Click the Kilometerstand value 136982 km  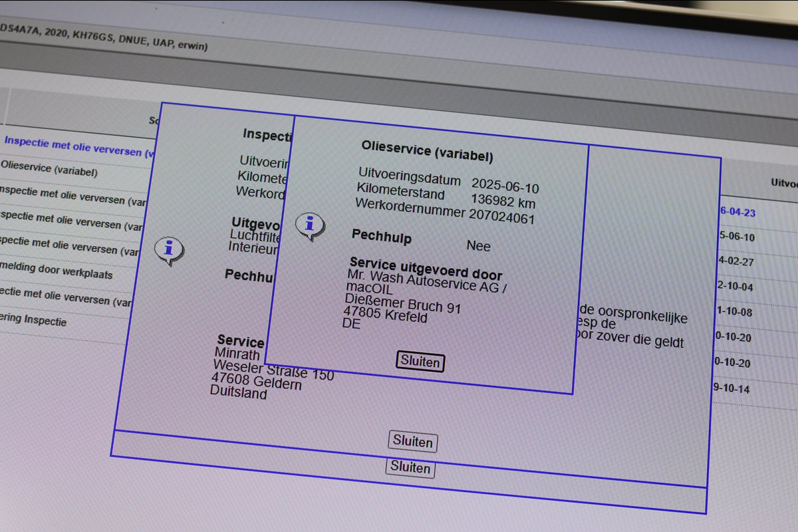(x=503, y=201)
